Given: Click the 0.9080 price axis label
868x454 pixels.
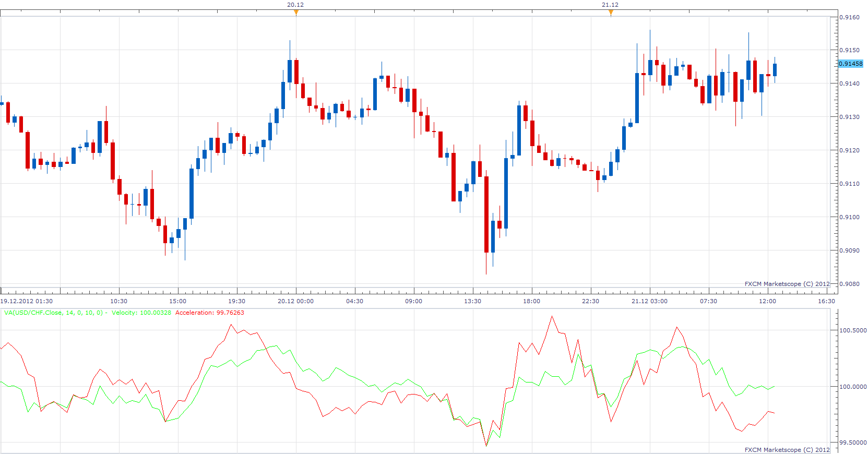Looking at the screenshot, I should [x=849, y=284].
